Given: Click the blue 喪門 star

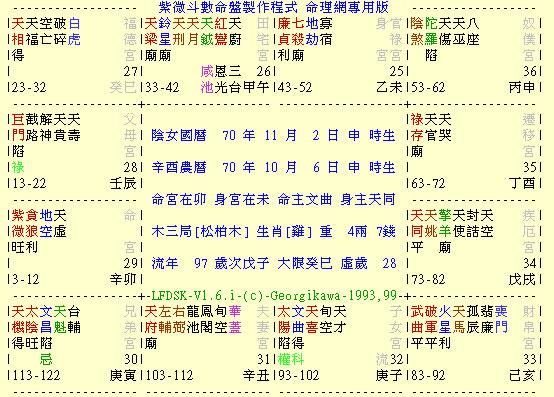Looking at the screenshot, I should [x=501, y=319].
